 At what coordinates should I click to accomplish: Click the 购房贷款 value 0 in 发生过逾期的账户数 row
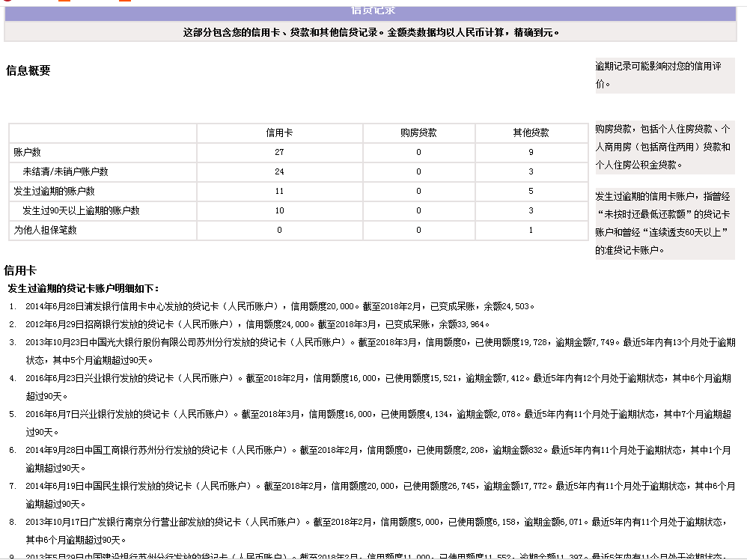pos(418,191)
